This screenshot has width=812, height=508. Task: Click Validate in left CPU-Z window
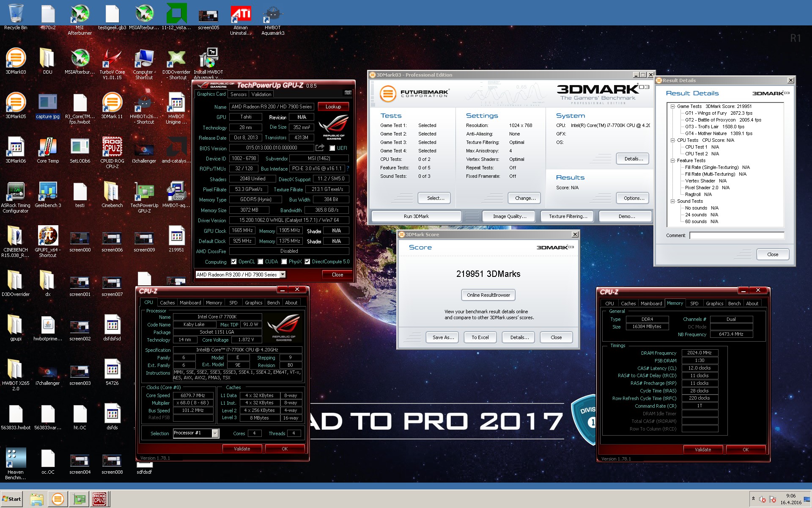pyautogui.click(x=242, y=449)
